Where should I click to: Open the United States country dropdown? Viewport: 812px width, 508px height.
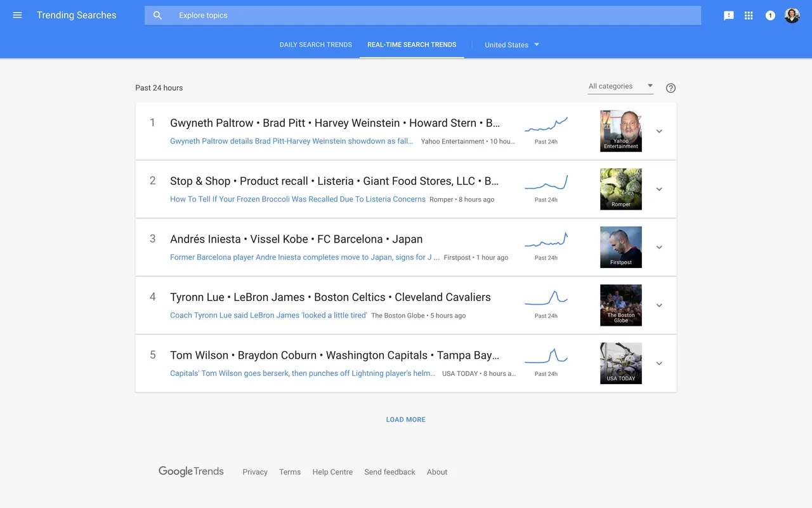point(512,44)
